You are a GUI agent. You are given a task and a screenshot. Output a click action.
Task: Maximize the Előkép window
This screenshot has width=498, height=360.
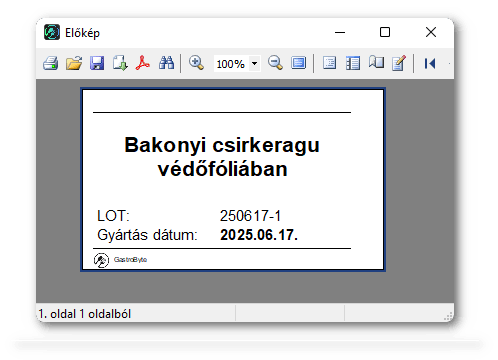(x=385, y=32)
